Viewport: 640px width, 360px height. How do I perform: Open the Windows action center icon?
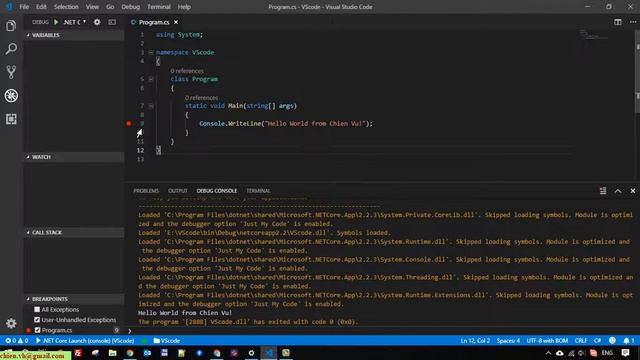tap(625, 353)
